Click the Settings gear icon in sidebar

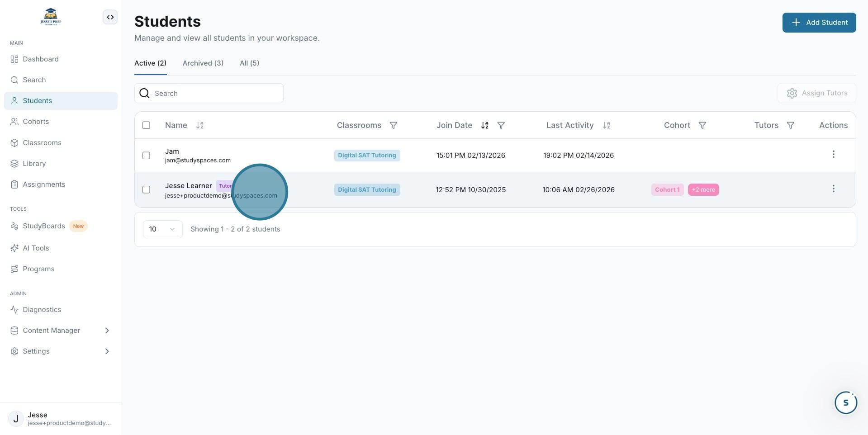tap(14, 351)
